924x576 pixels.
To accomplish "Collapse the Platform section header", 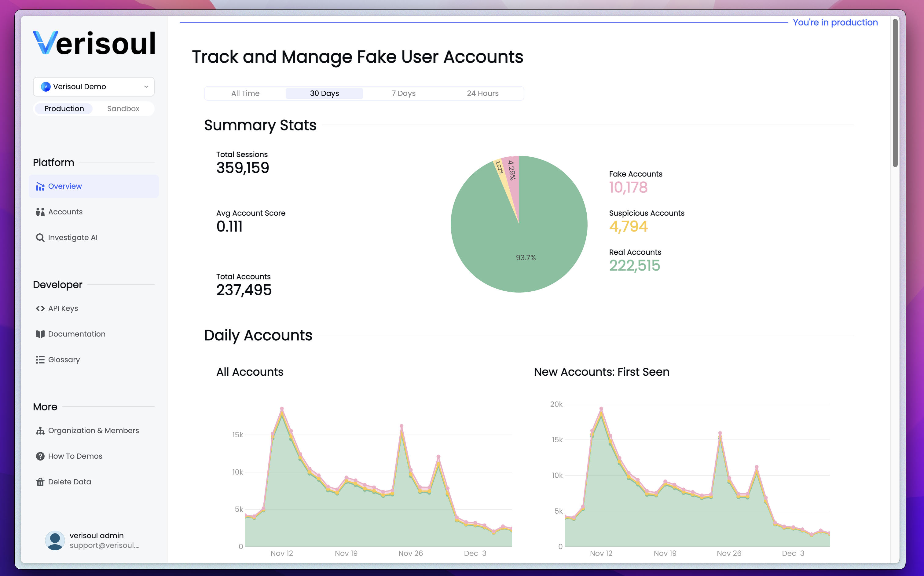I will 53,162.
